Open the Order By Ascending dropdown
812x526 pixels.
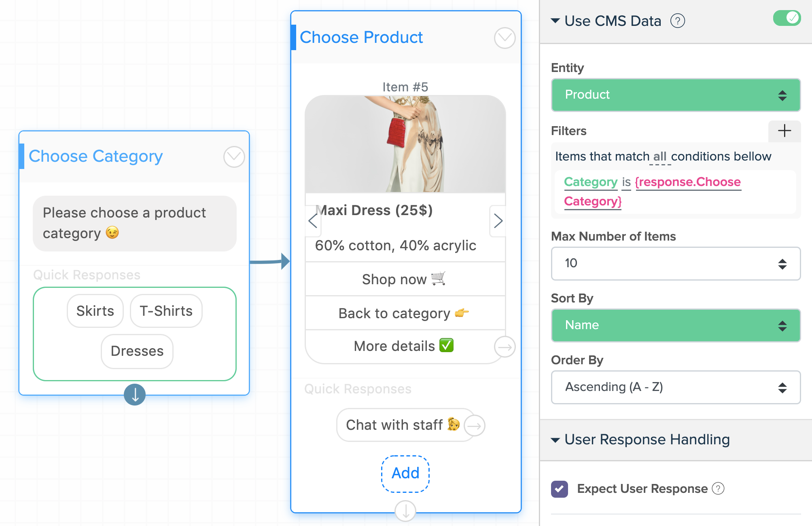tap(676, 387)
